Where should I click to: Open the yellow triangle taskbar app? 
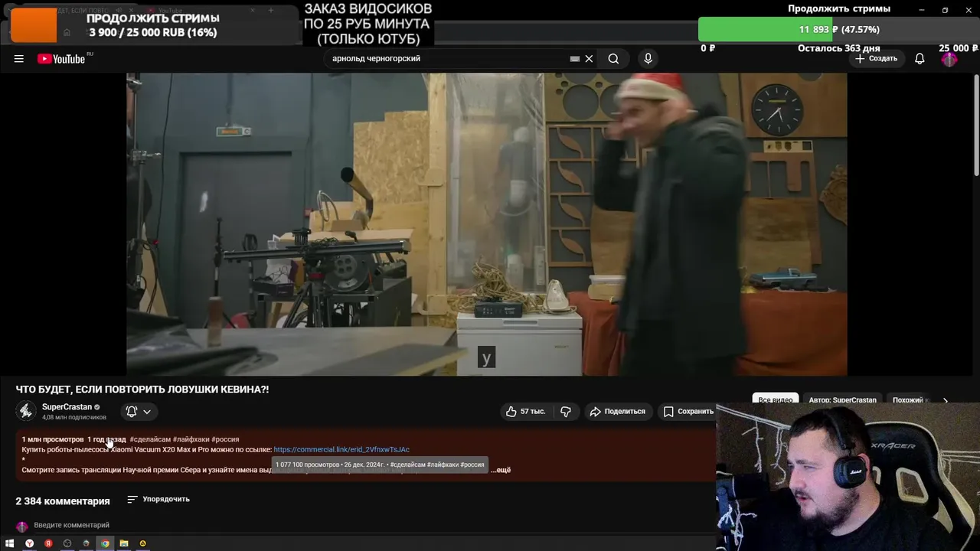click(142, 543)
